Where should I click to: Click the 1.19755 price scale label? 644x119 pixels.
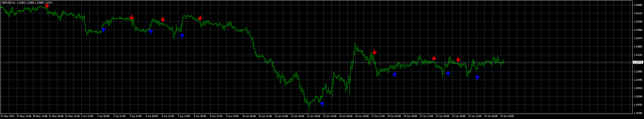pyautogui.click(x=638, y=105)
